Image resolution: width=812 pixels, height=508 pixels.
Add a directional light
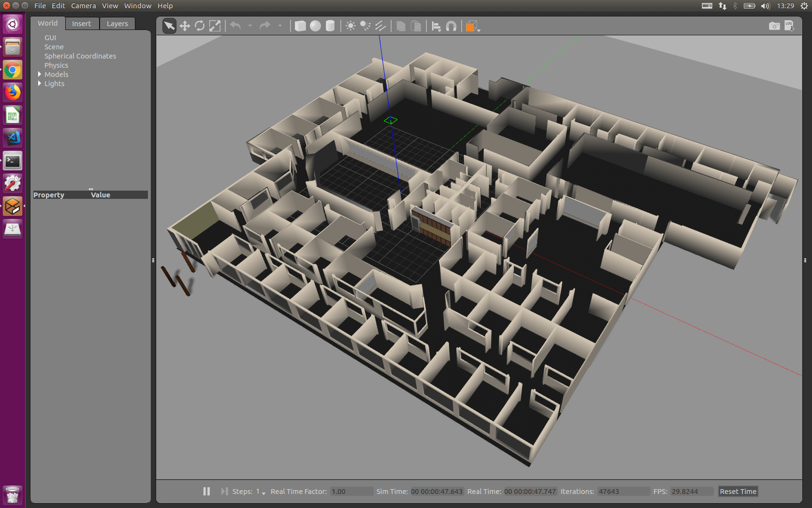pyautogui.click(x=380, y=26)
